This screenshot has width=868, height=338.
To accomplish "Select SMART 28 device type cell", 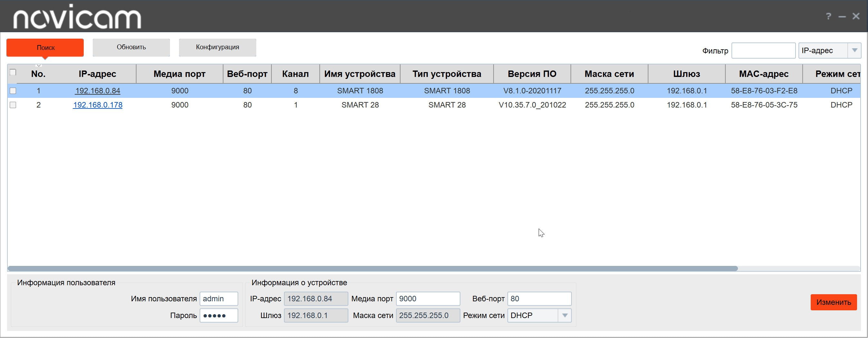I will pos(447,105).
